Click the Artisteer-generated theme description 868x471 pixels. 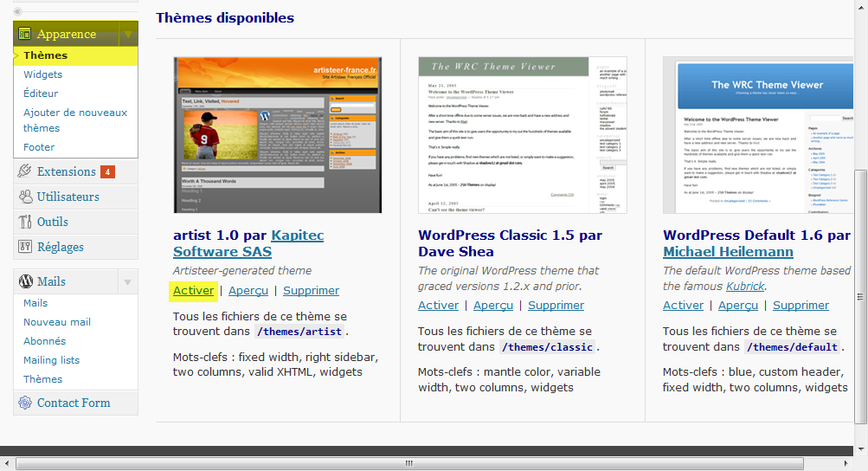242,270
